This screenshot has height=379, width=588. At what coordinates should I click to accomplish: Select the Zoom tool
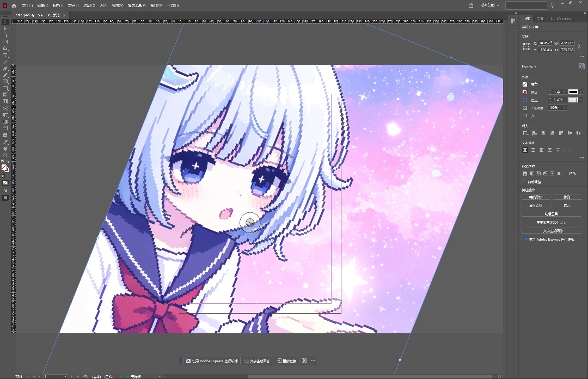coord(5,155)
